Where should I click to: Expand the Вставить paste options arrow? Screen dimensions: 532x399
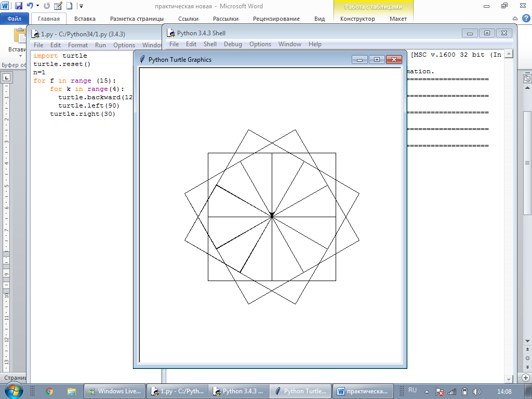click(20, 56)
